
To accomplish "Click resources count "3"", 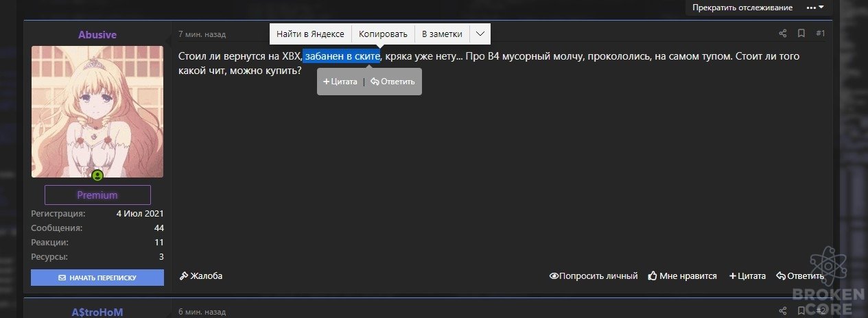I will pyautogui.click(x=161, y=256).
